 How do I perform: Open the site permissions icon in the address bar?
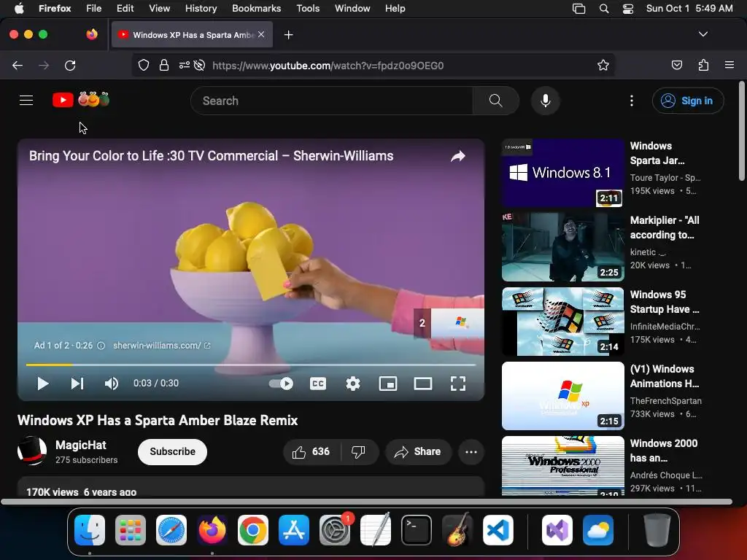(185, 65)
